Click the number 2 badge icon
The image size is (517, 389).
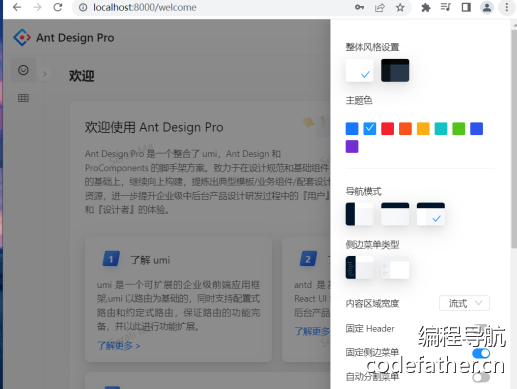click(308, 259)
